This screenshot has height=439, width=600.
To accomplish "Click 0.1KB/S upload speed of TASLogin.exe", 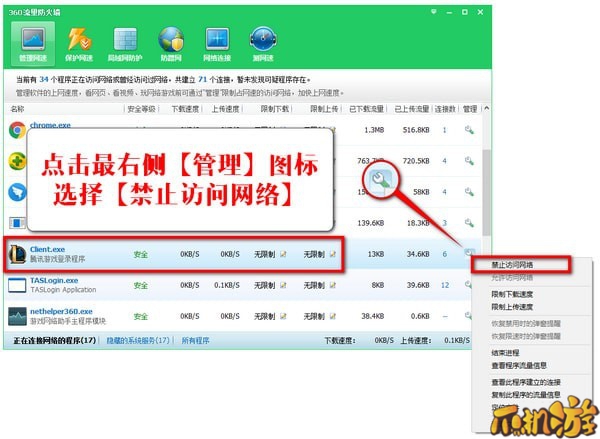I will (227, 285).
